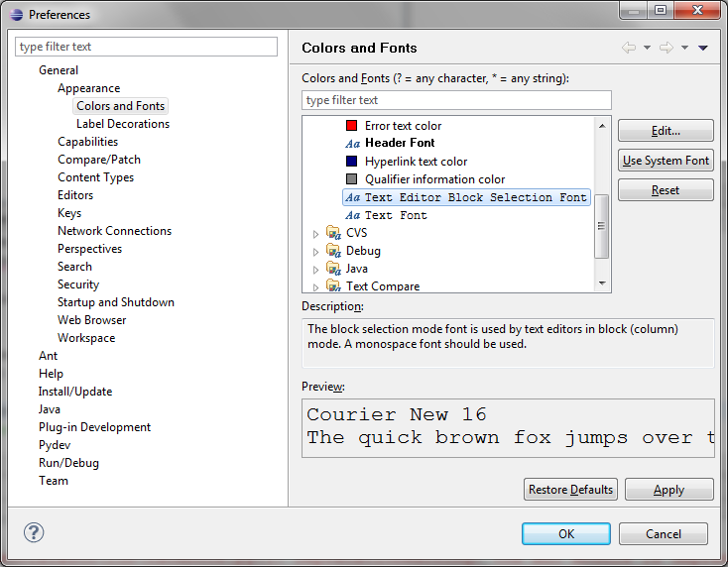Click Aa icon of Block Selection Font

(x=353, y=197)
